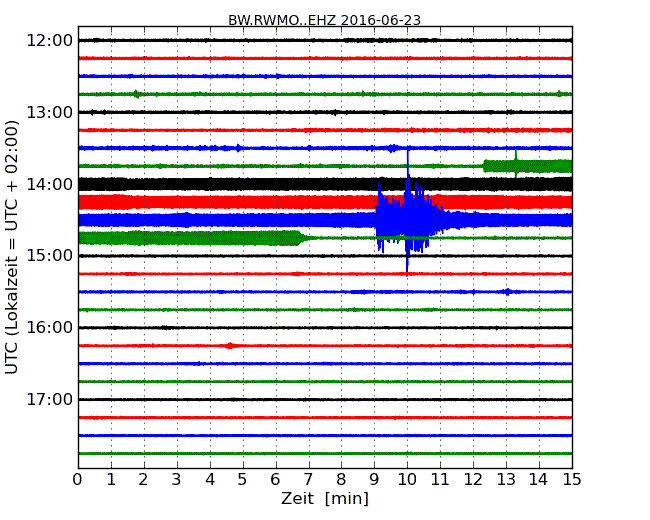Click the 15:00 time label
The width and height of the screenshot is (650, 520).
pos(50,255)
